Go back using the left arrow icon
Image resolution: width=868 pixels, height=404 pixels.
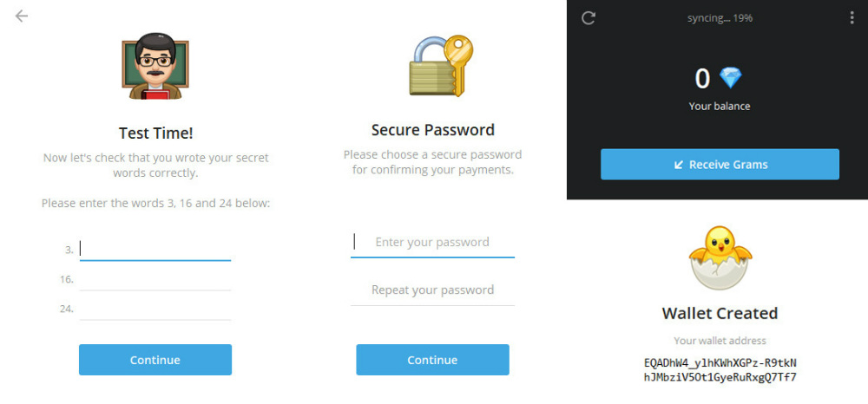(x=21, y=16)
